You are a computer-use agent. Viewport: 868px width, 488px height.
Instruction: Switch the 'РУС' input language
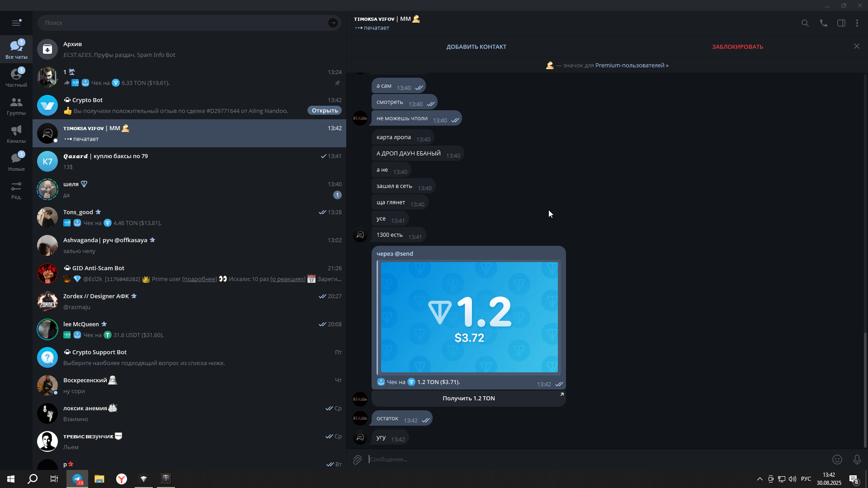806,479
